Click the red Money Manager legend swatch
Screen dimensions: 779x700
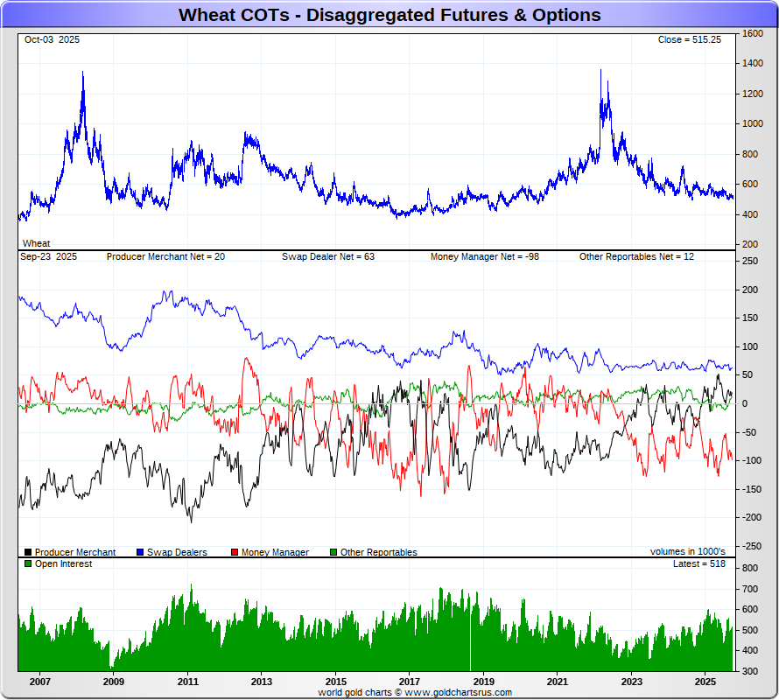(235, 552)
